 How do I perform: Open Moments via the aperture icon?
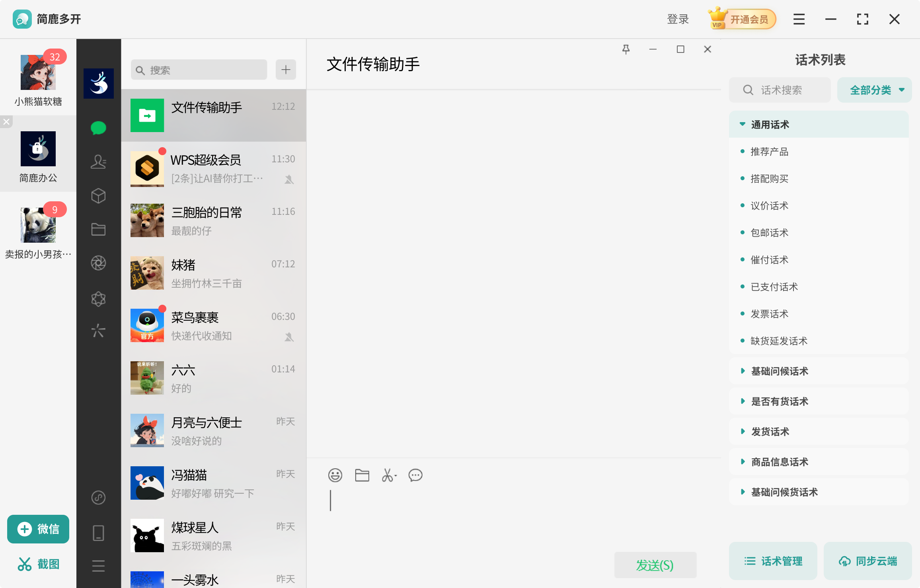[98, 263]
